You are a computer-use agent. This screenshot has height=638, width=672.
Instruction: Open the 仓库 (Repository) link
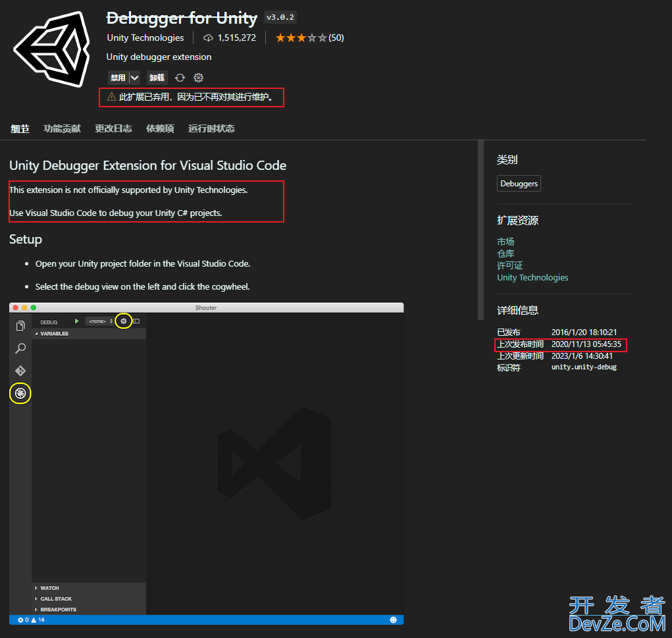pyautogui.click(x=505, y=254)
